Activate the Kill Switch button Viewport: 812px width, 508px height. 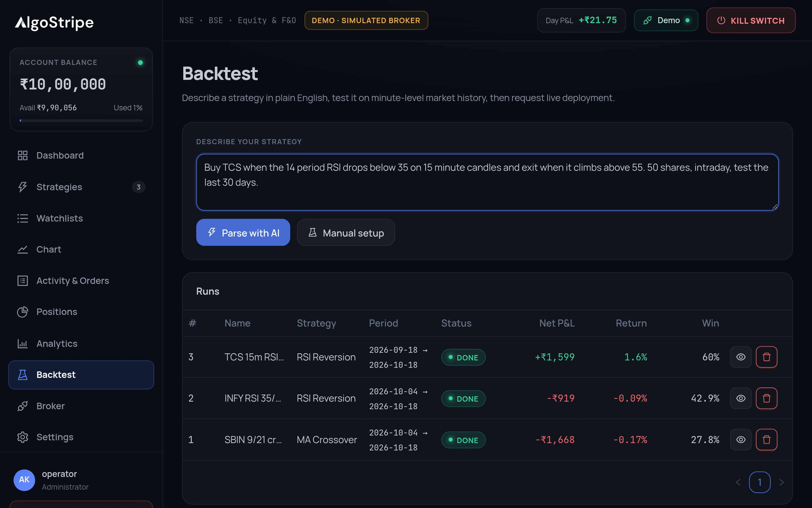coord(751,21)
